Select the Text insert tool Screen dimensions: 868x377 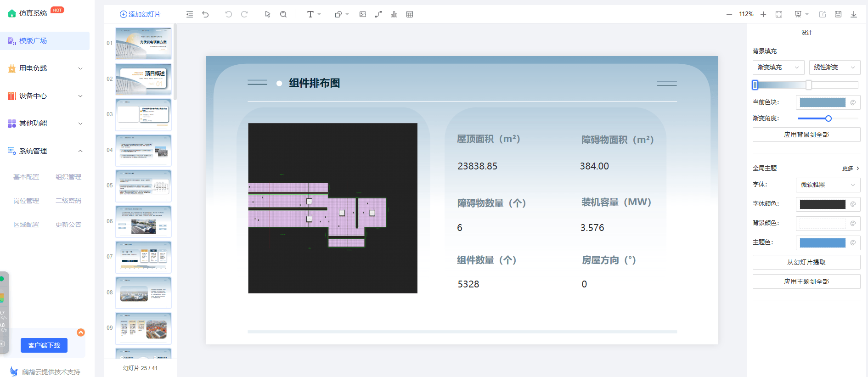tap(310, 14)
